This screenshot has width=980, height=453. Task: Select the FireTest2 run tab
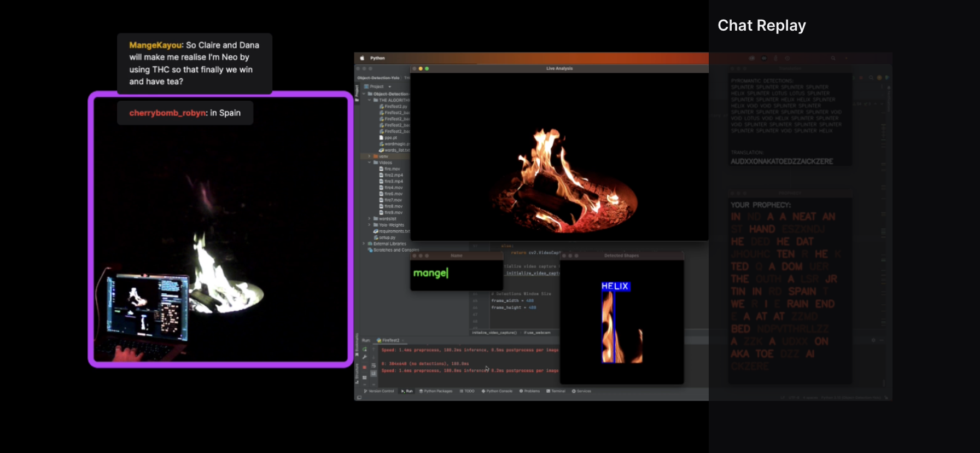point(390,340)
